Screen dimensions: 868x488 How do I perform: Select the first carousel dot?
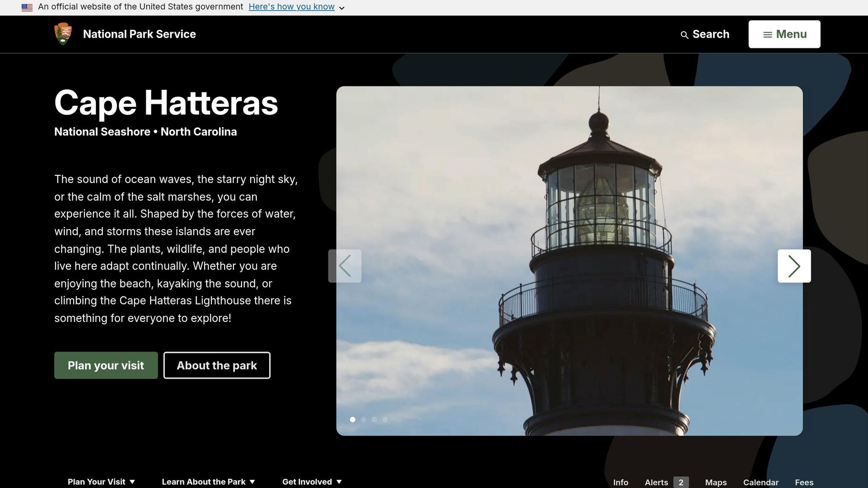coord(353,419)
